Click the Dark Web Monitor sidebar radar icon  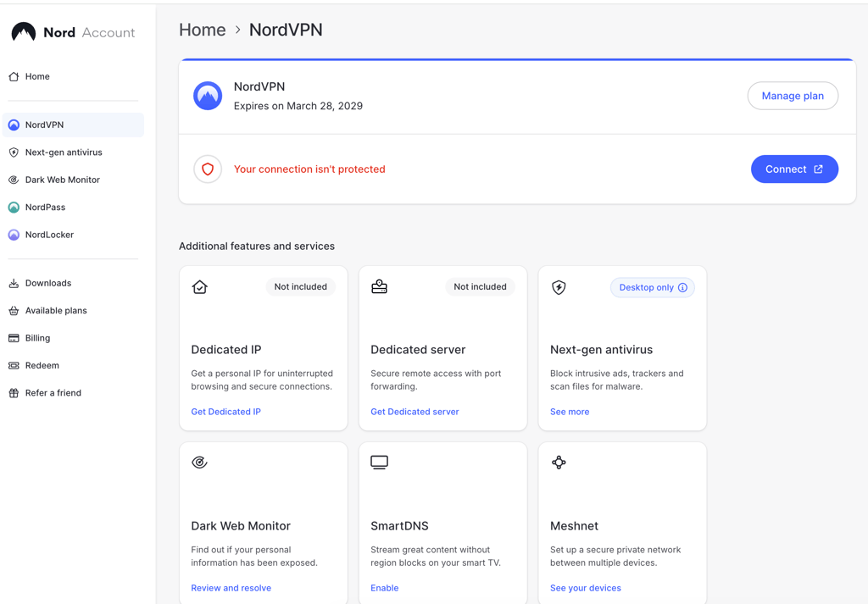click(x=14, y=180)
